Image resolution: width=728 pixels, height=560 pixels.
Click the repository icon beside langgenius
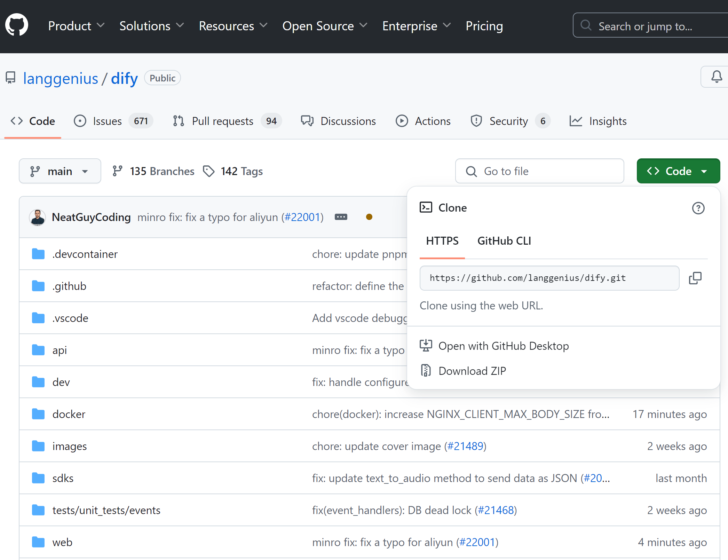pos(11,78)
